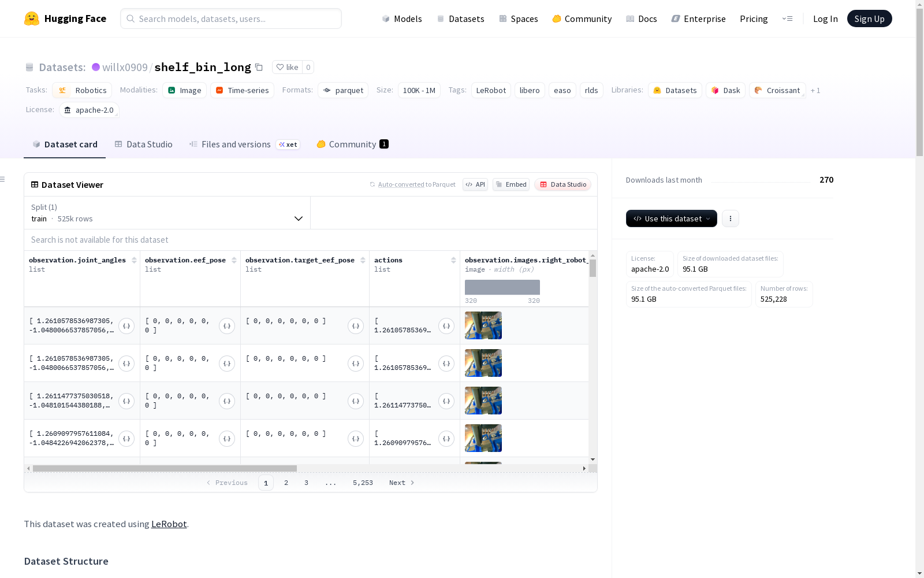
Task: Copy dataset name with copy icon
Action: [x=259, y=68]
